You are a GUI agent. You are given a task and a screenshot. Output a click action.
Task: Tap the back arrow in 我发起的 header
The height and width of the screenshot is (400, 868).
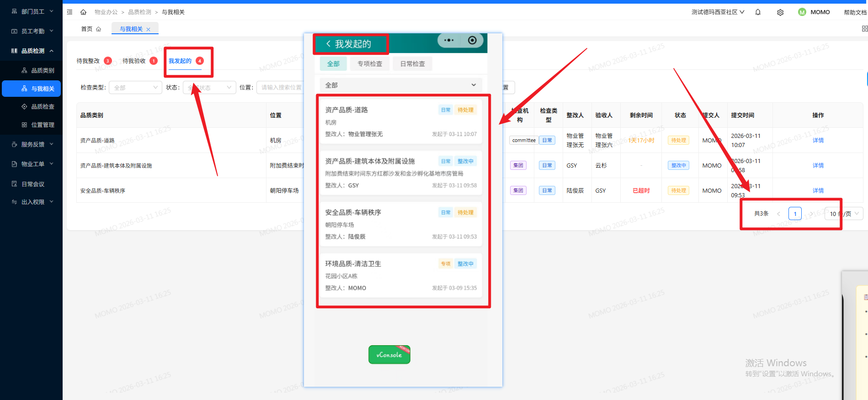[x=328, y=44]
